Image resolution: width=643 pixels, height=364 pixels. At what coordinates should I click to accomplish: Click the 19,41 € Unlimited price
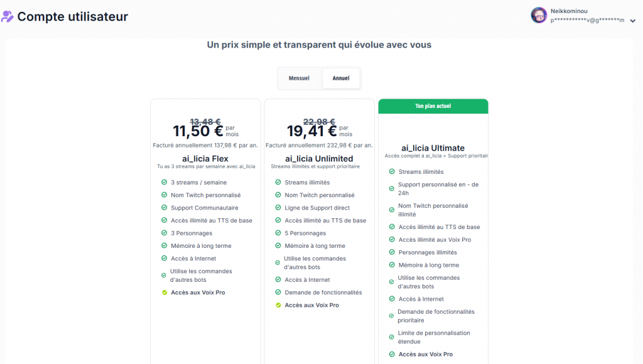pos(311,131)
